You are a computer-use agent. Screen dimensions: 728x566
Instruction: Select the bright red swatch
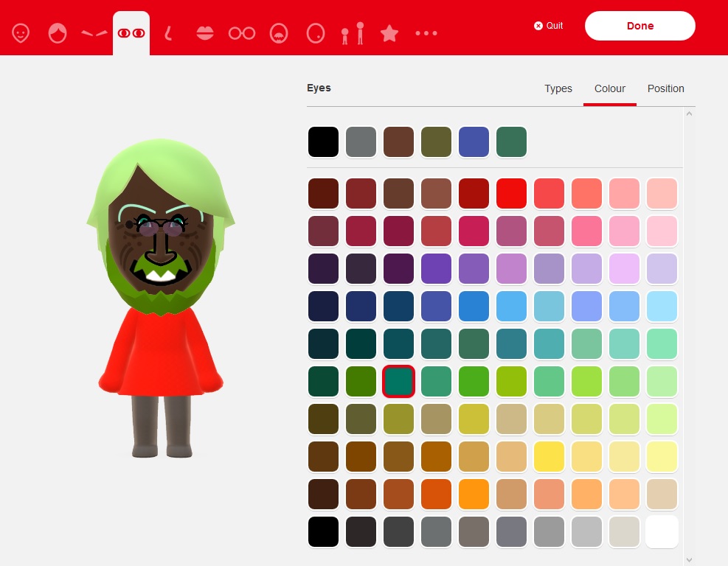(511, 194)
